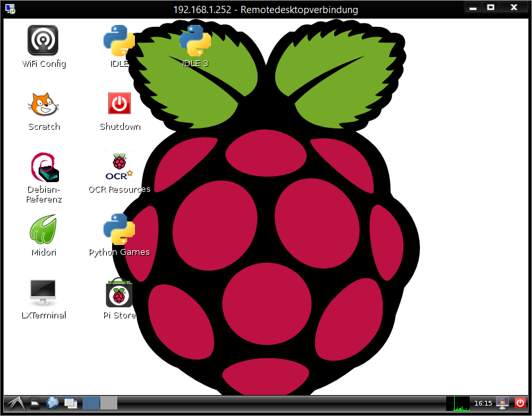The width and height of the screenshot is (532, 416).
Task: Click the Shutdown desktop icon
Action: coord(119,104)
